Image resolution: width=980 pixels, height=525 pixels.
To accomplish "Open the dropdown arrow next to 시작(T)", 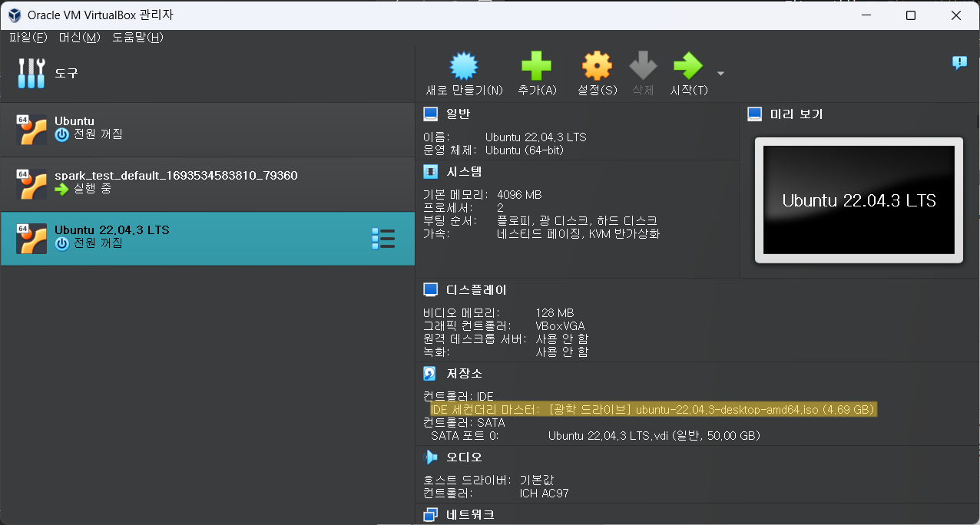I will pos(720,74).
